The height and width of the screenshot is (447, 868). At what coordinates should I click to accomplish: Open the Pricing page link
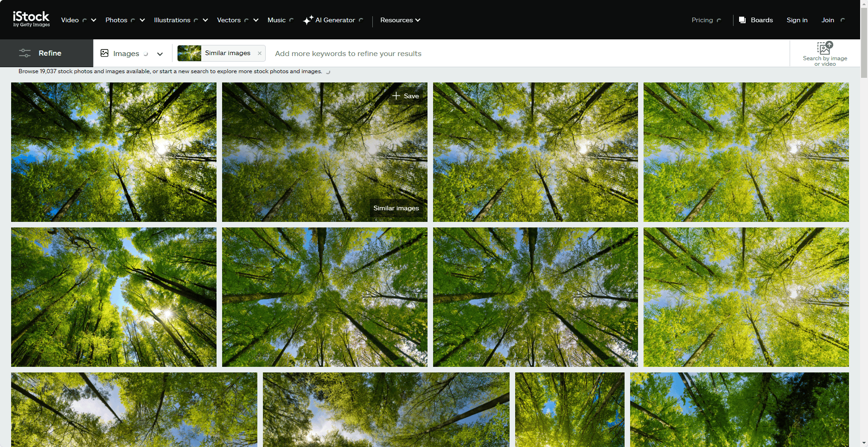[x=702, y=20]
